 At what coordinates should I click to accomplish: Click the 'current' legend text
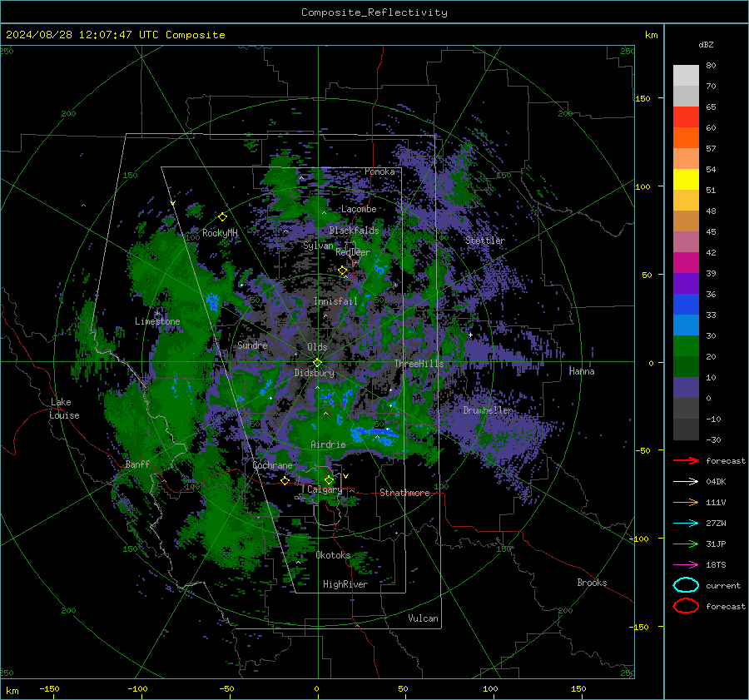[723, 585]
